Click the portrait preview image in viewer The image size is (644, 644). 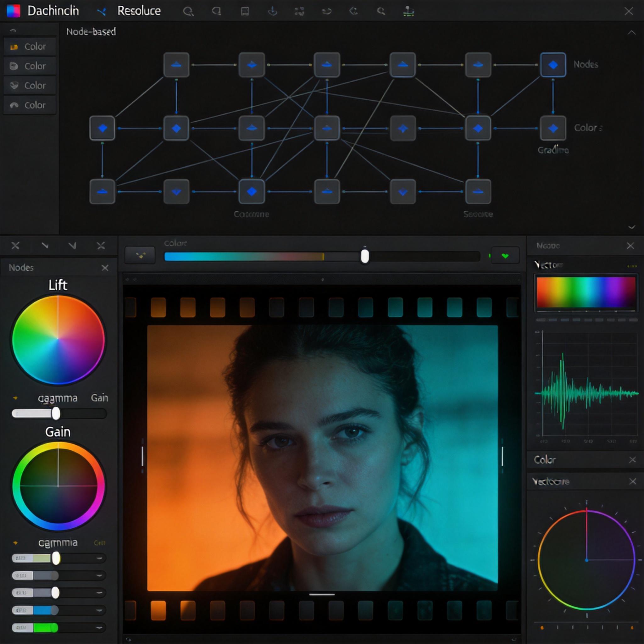coord(322,458)
